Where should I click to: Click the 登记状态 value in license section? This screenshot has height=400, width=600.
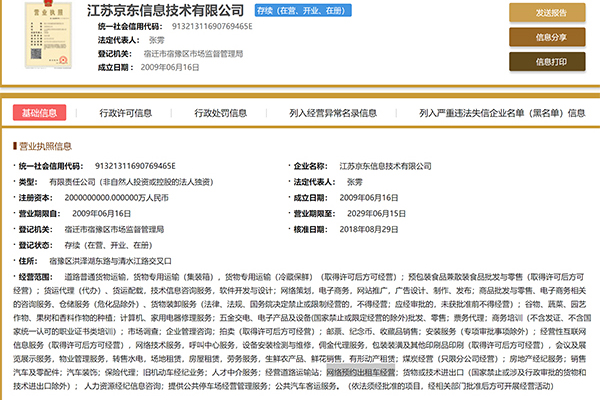(x=108, y=245)
